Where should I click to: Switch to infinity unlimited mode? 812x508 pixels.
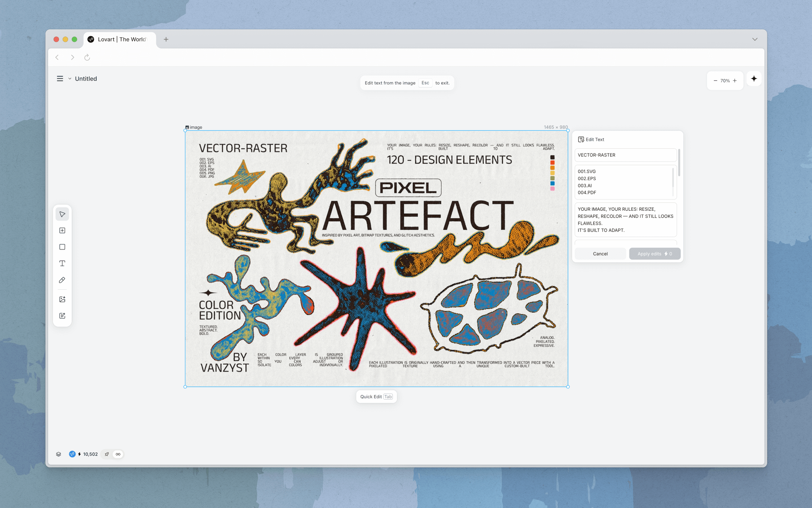tap(118, 454)
